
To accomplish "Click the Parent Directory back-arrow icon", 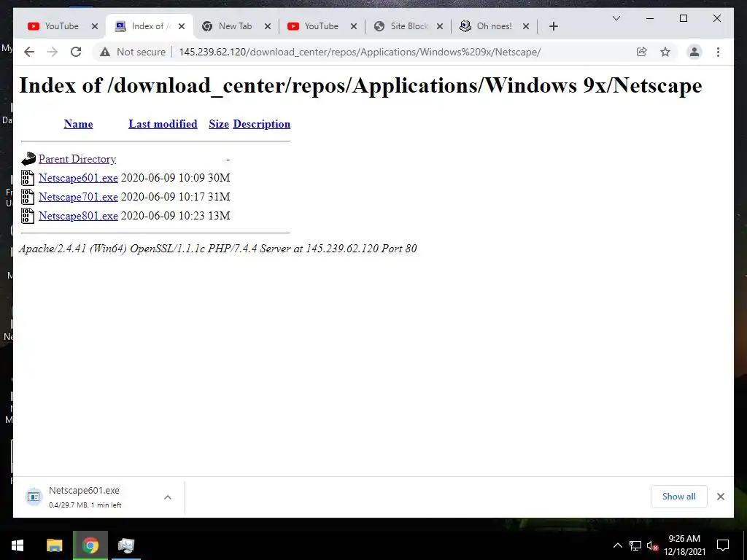I will click(x=28, y=158).
